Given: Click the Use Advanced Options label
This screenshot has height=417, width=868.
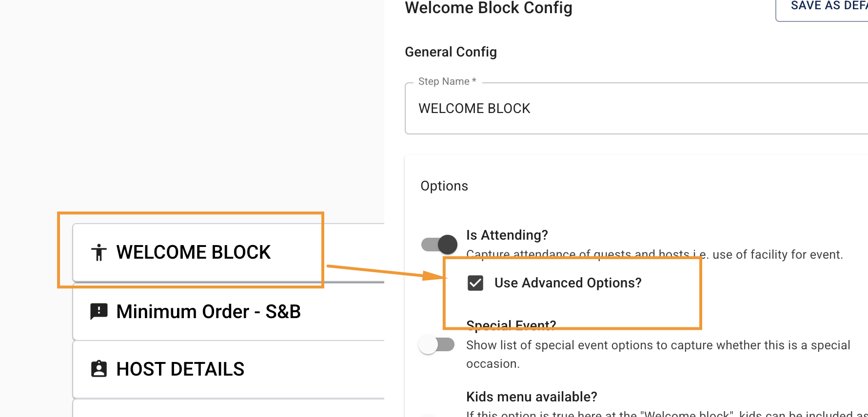Looking at the screenshot, I should coord(568,283).
